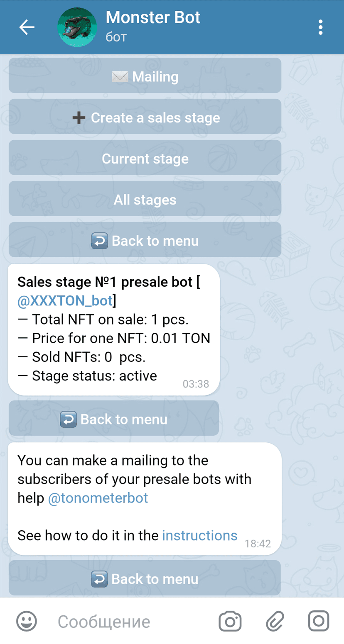Click Back to menu under the sales stage message
Screen dimensions: 344x644
(113, 419)
